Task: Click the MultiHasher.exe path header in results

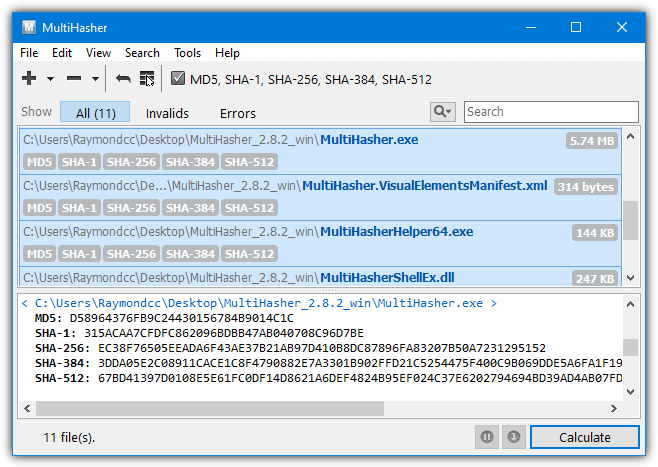Action: 259,303
